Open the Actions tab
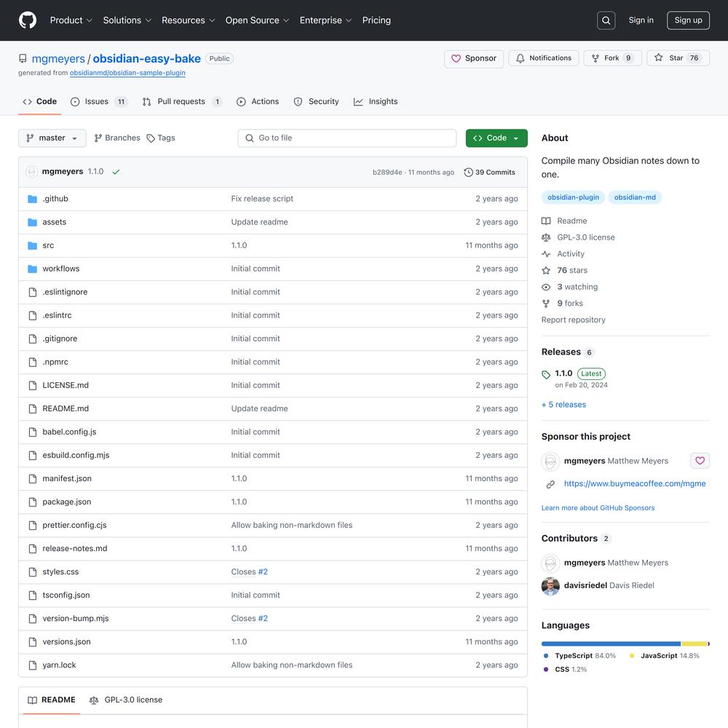Screen dimensions: 728x728 (x=258, y=102)
